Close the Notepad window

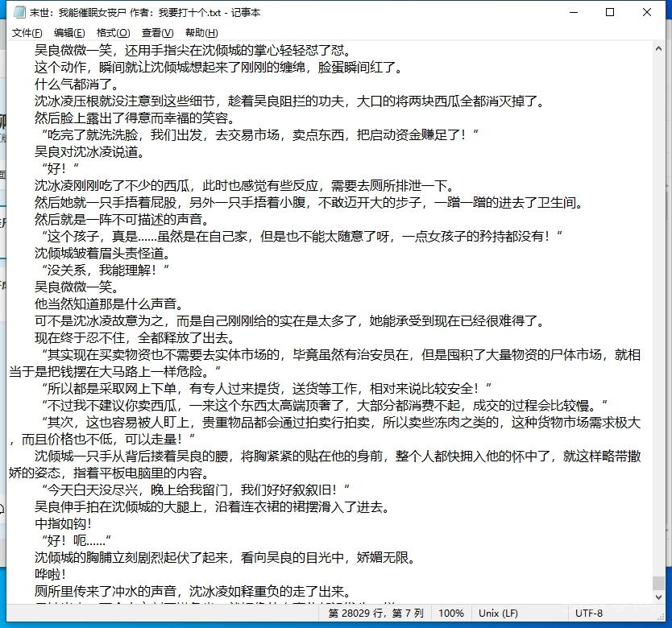pyautogui.click(x=646, y=12)
